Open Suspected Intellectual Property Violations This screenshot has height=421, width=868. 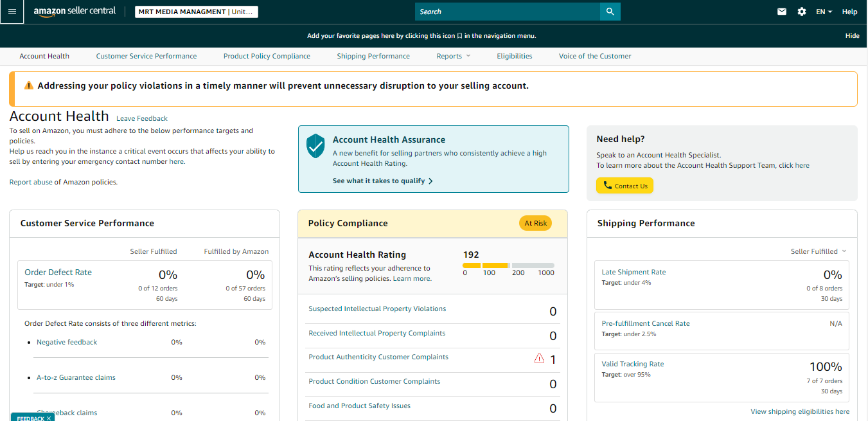pyautogui.click(x=377, y=309)
